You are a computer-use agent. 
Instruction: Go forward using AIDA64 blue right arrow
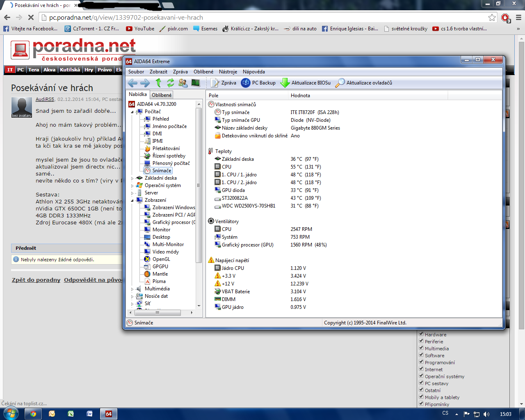(x=145, y=83)
